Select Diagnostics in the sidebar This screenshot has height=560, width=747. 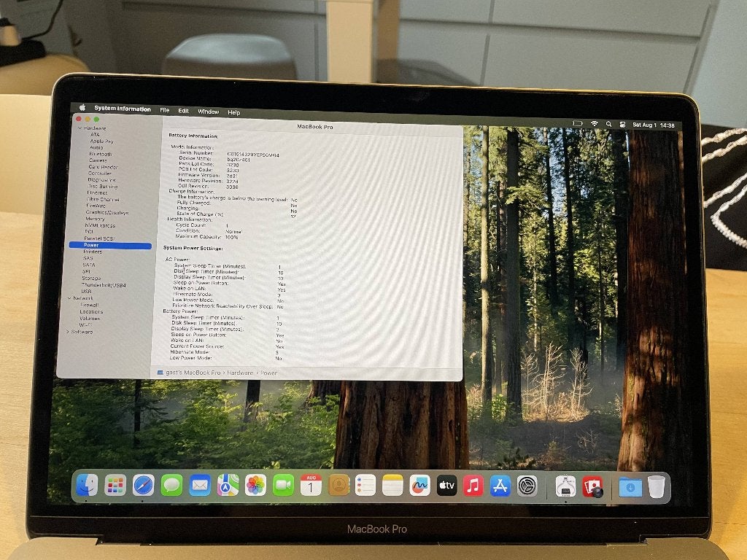101,180
